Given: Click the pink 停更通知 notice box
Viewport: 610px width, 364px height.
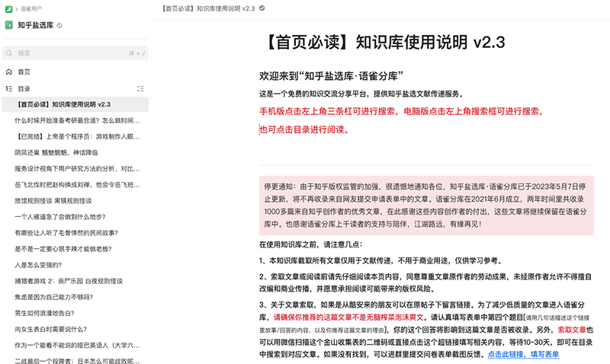Looking at the screenshot, I should point(426,206).
